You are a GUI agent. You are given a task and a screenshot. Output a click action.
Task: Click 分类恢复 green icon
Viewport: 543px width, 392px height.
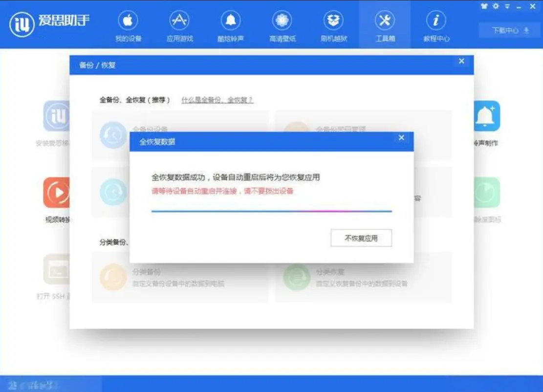pos(297,277)
